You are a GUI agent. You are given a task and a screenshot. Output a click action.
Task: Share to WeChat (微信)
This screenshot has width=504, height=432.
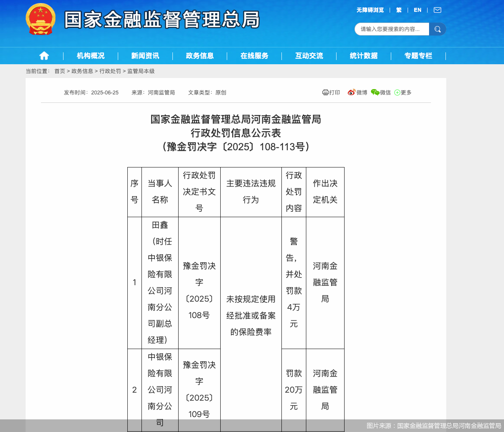click(381, 93)
